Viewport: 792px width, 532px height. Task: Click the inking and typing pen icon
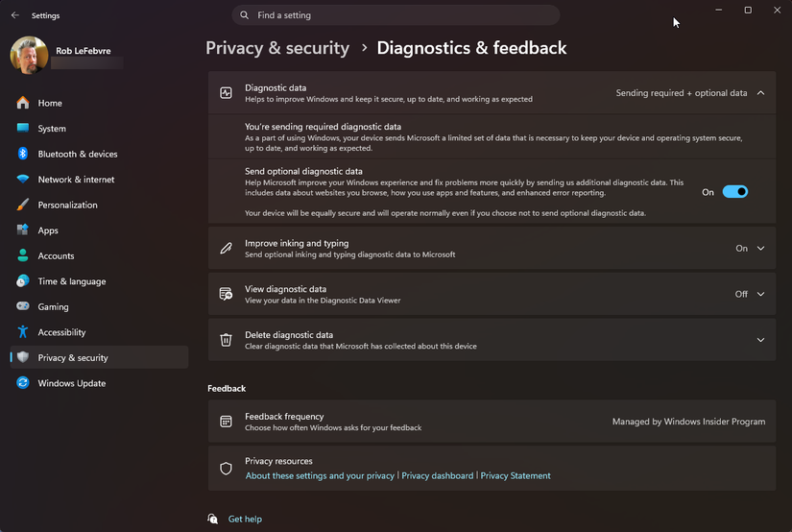(x=226, y=248)
